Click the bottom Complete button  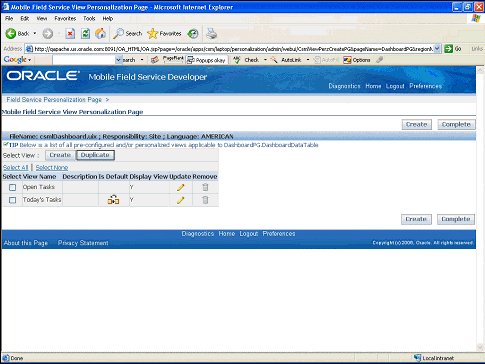(x=456, y=219)
